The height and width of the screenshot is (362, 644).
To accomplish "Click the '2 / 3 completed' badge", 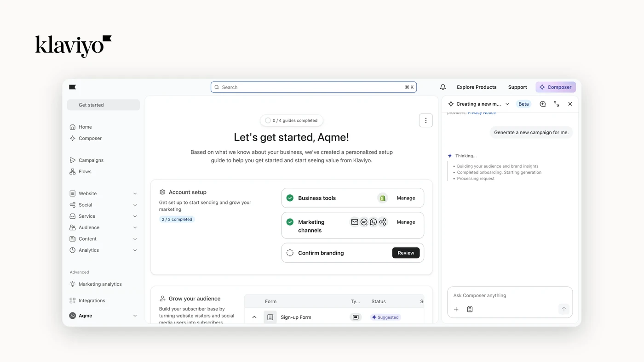I will (177, 220).
